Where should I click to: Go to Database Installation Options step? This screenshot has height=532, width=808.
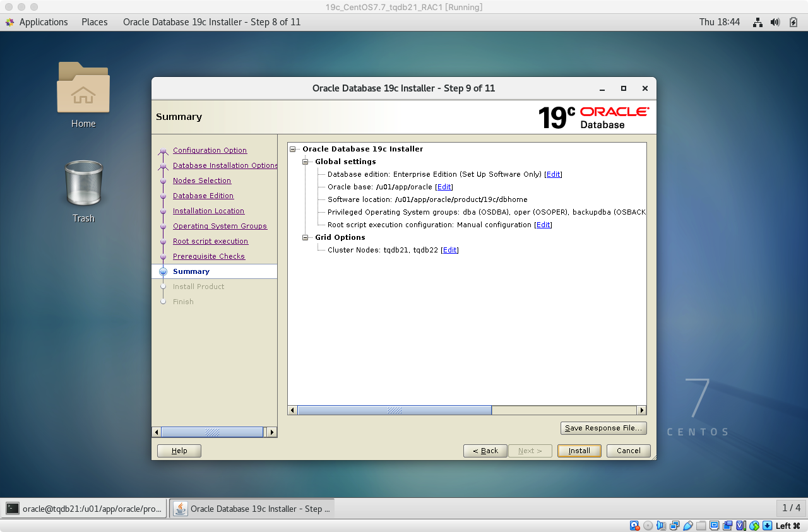[x=225, y=165]
